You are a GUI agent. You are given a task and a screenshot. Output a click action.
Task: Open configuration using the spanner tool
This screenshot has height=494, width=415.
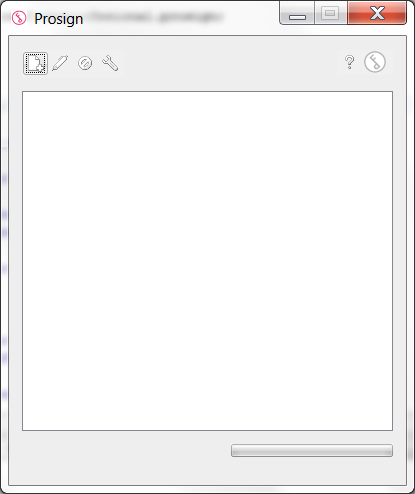pos(110,63)
